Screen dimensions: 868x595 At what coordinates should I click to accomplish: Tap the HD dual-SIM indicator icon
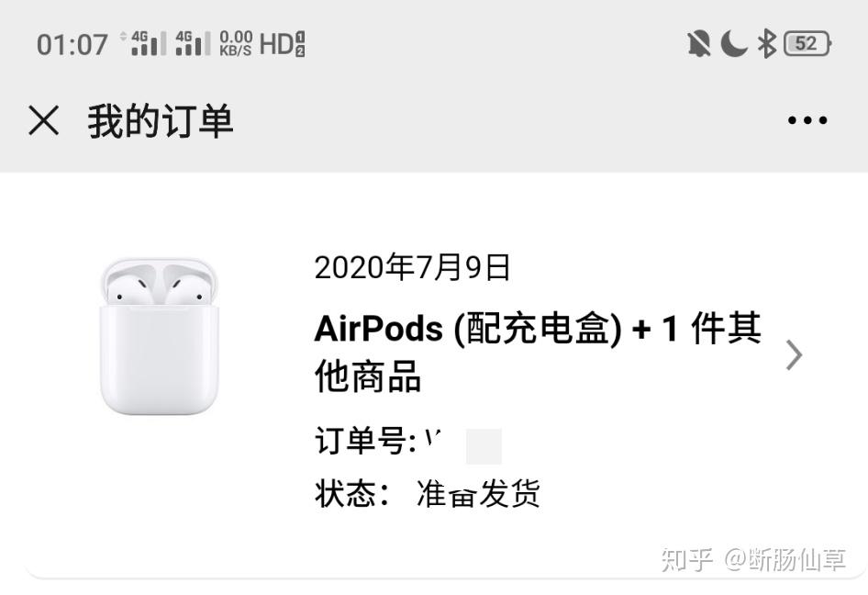[283, 44]
